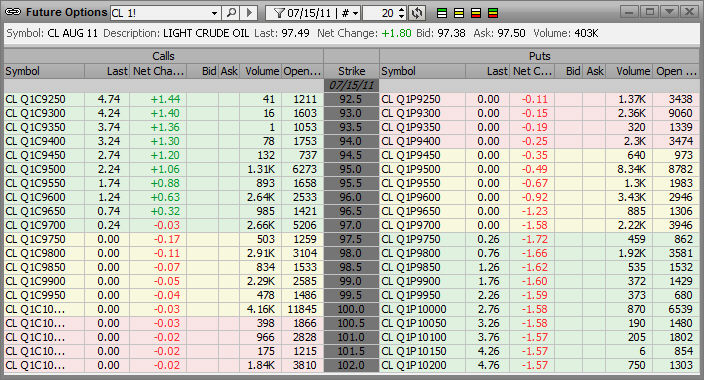Click the play arrow button next to search
The image size is (704, 380).
[x=249, y=13]
